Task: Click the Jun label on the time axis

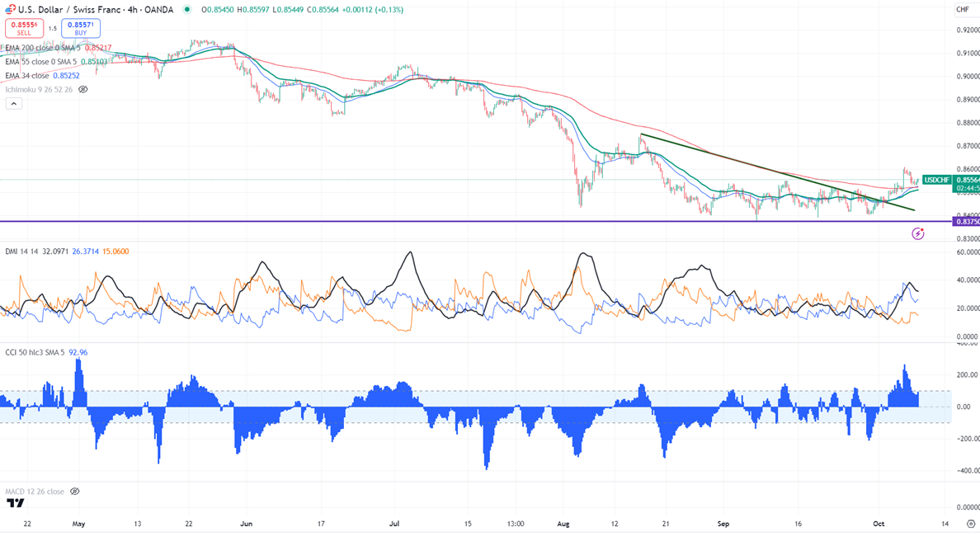Action: (247, 524)
